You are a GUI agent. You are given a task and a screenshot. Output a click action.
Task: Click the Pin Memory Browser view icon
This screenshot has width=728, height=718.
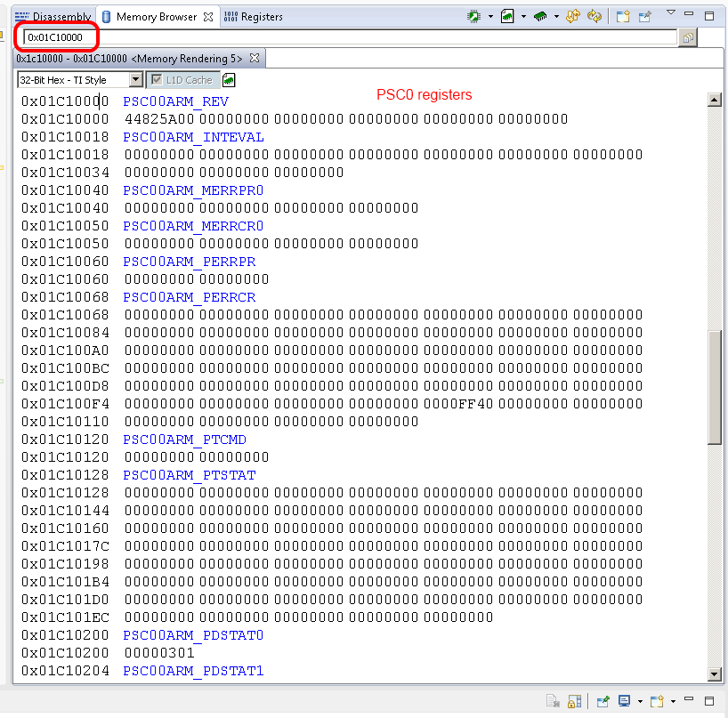pyautogui.click(x=645, y=17)
